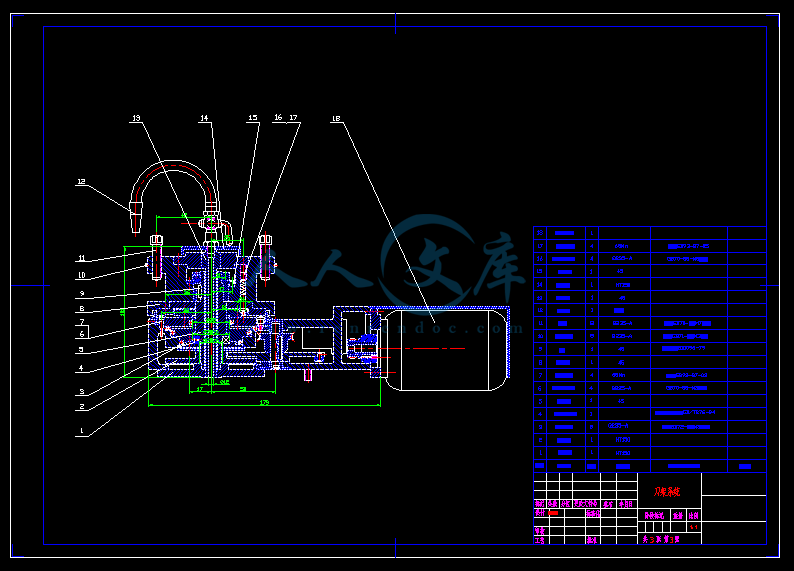
Task: Click callout number 2 beside the drawing
Action: [x=82, y=406]
